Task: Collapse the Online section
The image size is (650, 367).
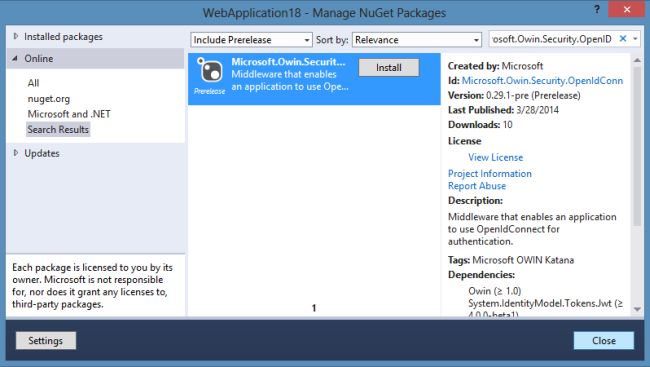Action: click(15, 58)
